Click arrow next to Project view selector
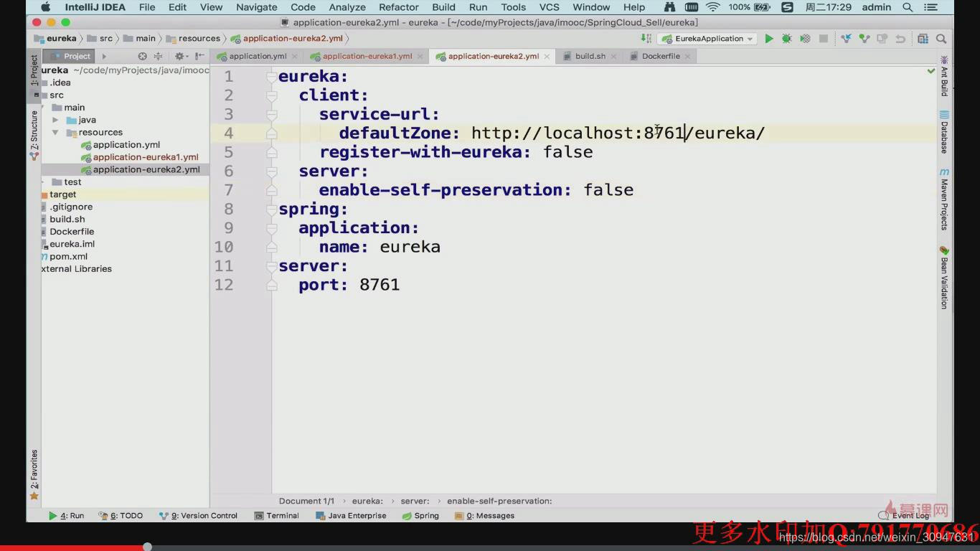Screen dimensions: 980x551 pos(104,56)
